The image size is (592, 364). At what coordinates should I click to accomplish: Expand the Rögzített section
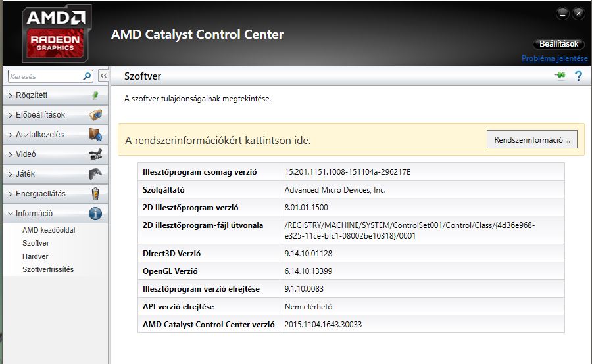[x=55, y=95]
